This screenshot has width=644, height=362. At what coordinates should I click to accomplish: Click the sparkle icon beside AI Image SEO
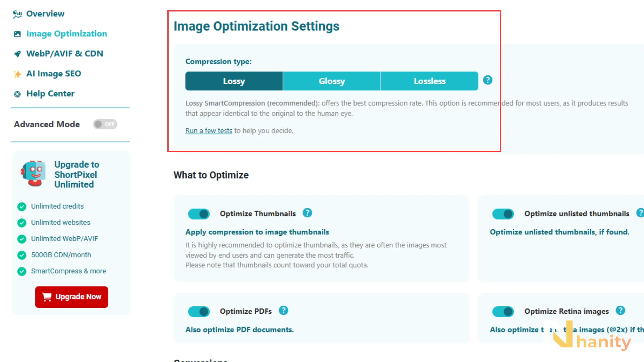pos(17,74)
